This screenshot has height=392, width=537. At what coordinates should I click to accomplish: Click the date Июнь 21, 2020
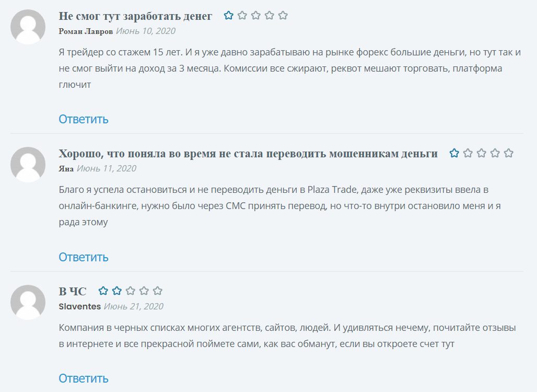coord(134,306)
